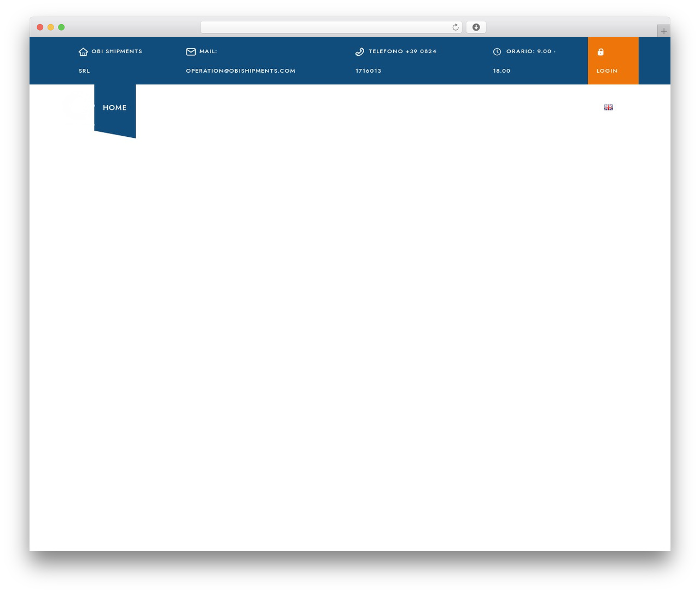700x593 pixels.
Task: Click the yellow minimize window button
Action: [x=50, y=27]
